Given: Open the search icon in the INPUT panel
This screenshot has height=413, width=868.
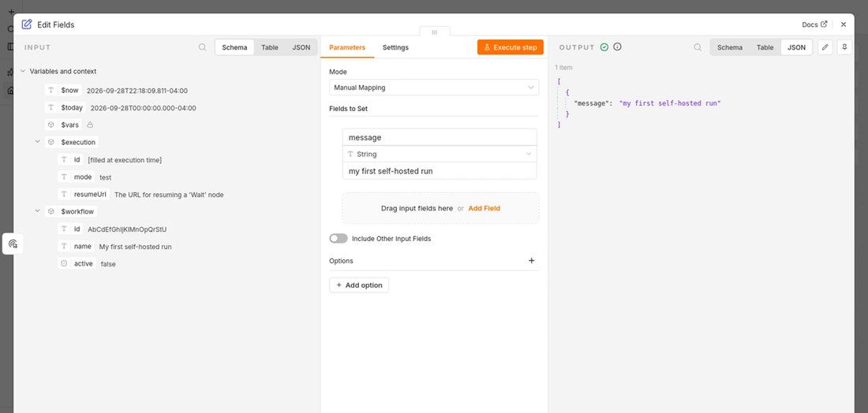Looking at the screenshot, I should [x=203, y=47].
